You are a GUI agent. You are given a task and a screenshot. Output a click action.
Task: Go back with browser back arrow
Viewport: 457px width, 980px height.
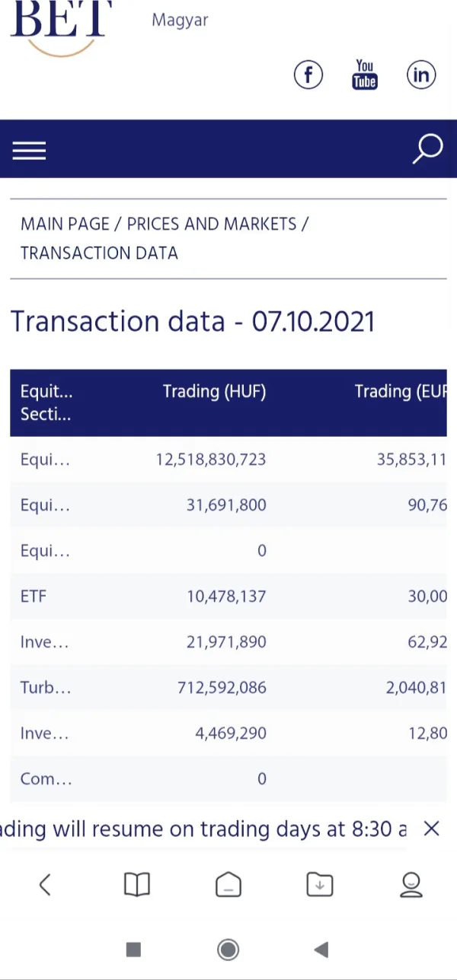tap(45, 884)
